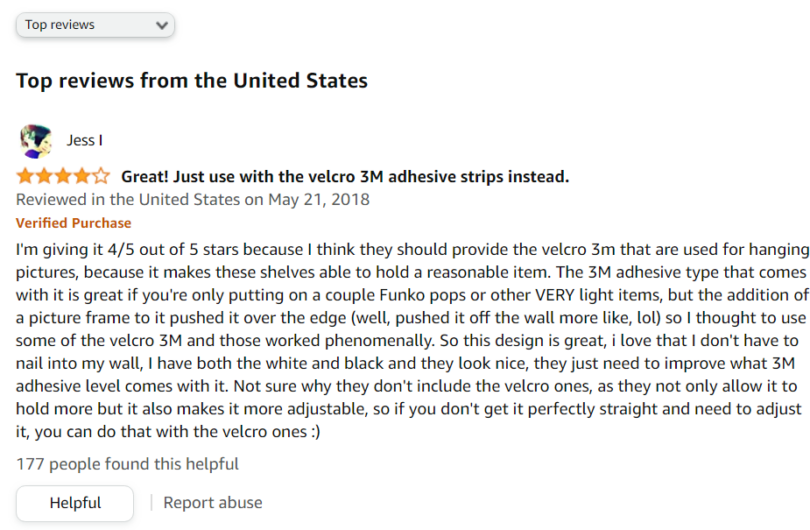Image resolution: width=810 pixels, height=530 pixels.
Task: Click the fourth filled star in the rating
Action: coord(82,177)
